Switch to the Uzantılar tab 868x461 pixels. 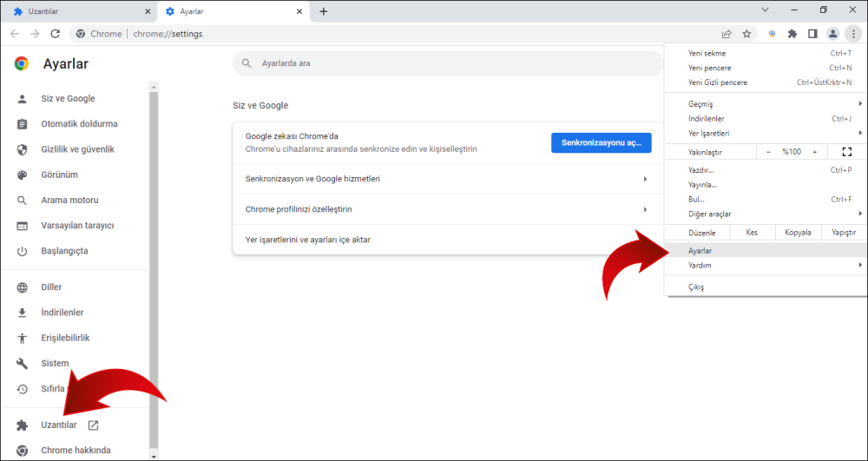click(x=79, y=11)
